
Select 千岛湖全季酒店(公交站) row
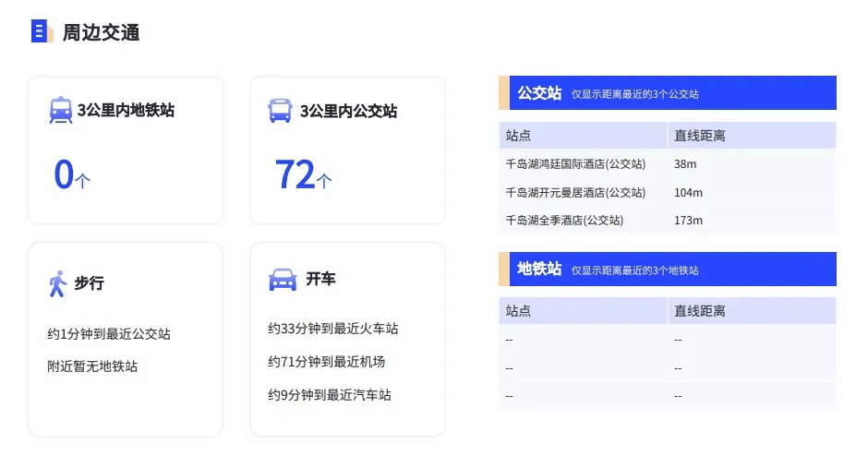(x=668, y=221)
